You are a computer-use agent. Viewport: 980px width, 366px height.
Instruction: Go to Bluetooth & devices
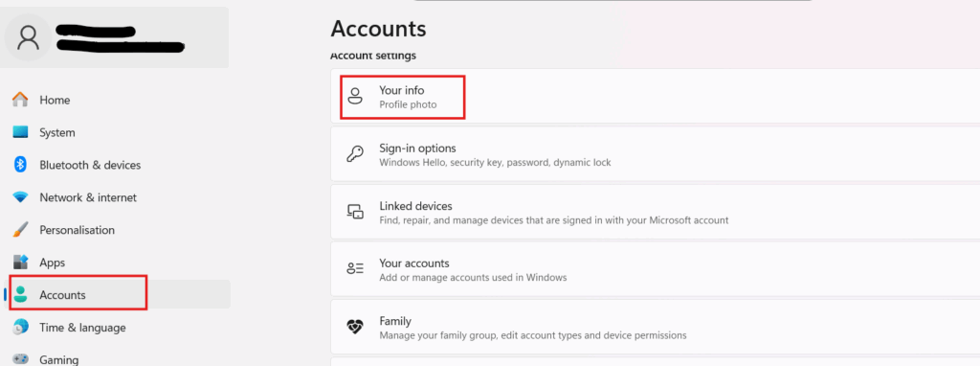click(90, 165)
